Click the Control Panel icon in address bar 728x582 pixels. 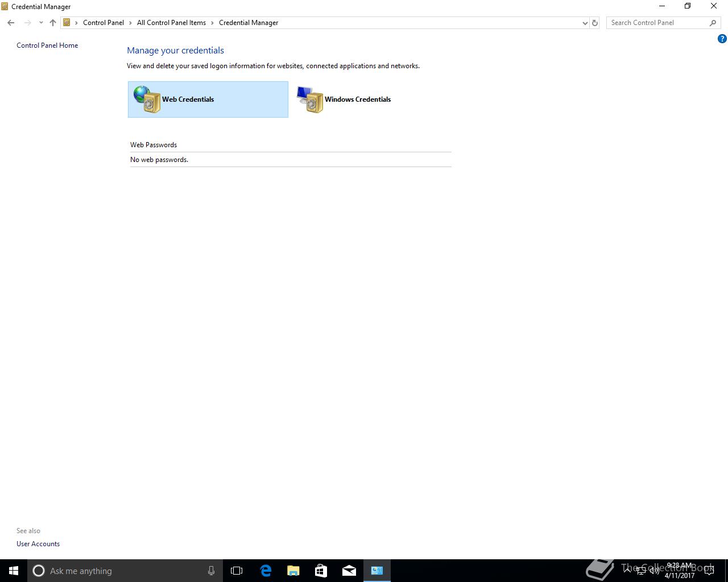[x=67, y=23]
